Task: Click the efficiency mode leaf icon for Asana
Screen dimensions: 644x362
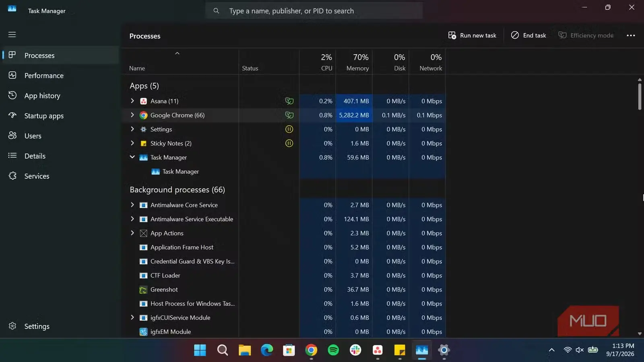Action: 289,101
